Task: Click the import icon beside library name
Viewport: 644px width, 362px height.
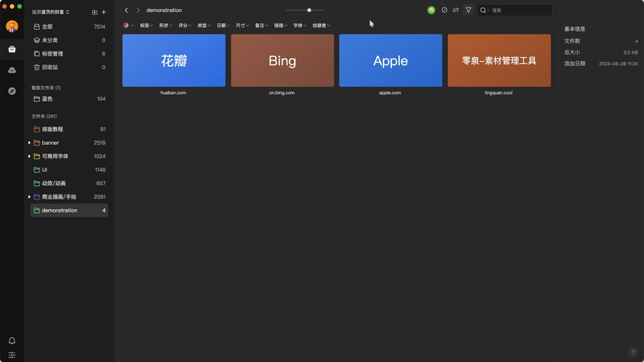Action: [x=94, y=12]
